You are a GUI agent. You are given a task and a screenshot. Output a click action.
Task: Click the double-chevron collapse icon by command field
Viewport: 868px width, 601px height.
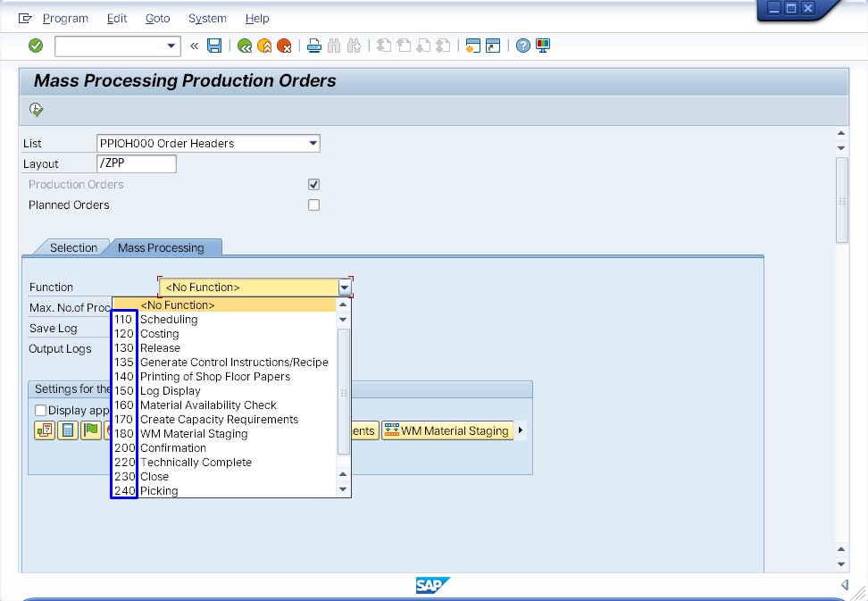[195, 46]
